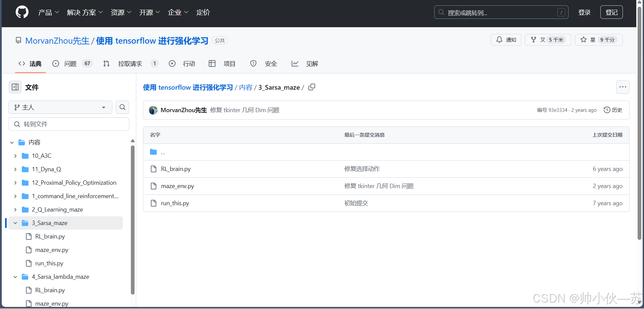Focus the 转到文件 input field

click(69, 124)
